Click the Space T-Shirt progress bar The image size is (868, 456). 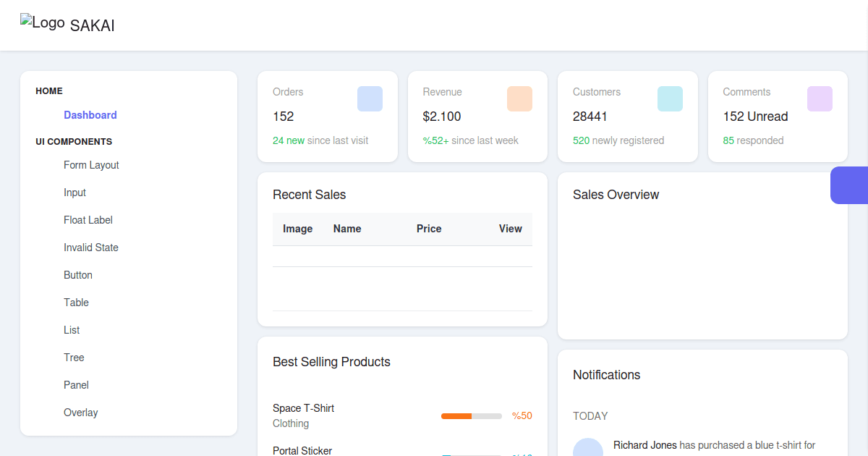pyautogui.click(x=471, y=416)
